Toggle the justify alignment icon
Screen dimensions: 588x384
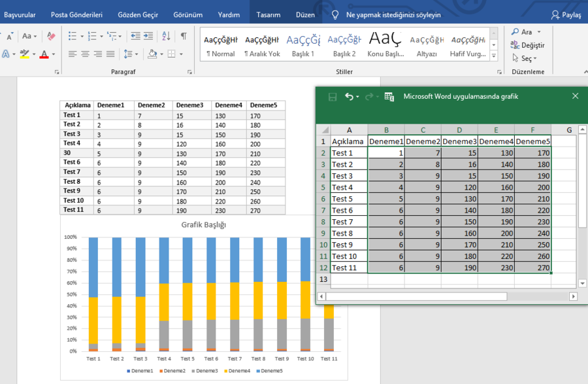coord(110,54)
